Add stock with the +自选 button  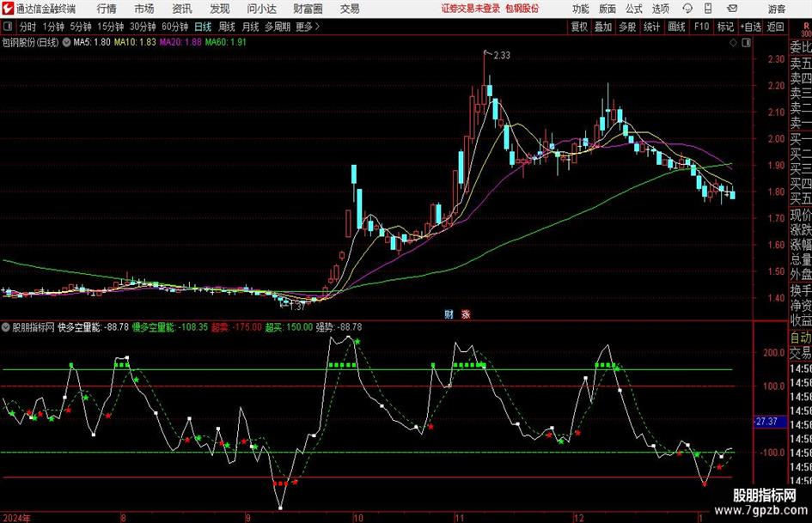[x=751, y=27]
